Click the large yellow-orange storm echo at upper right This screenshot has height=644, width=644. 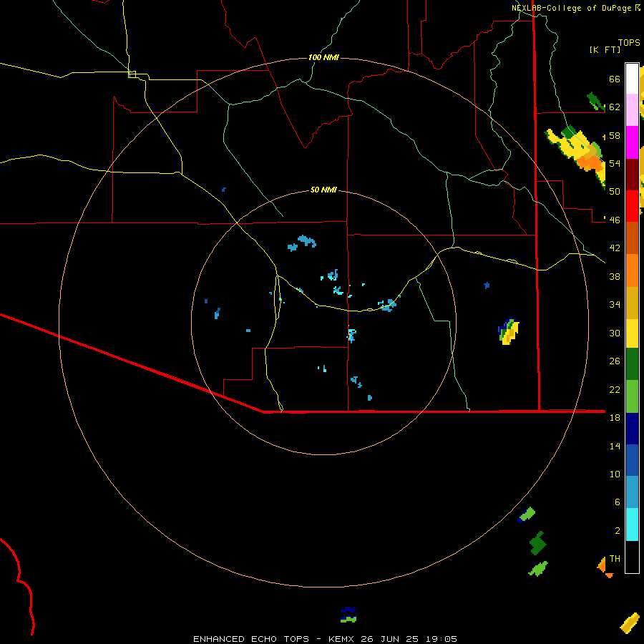point(576,156)
